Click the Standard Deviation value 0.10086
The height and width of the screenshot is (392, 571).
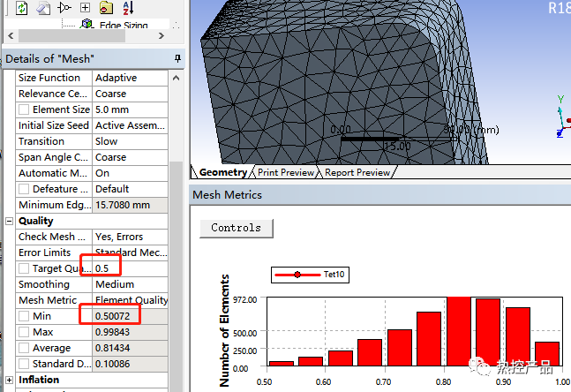coord(130,364)
